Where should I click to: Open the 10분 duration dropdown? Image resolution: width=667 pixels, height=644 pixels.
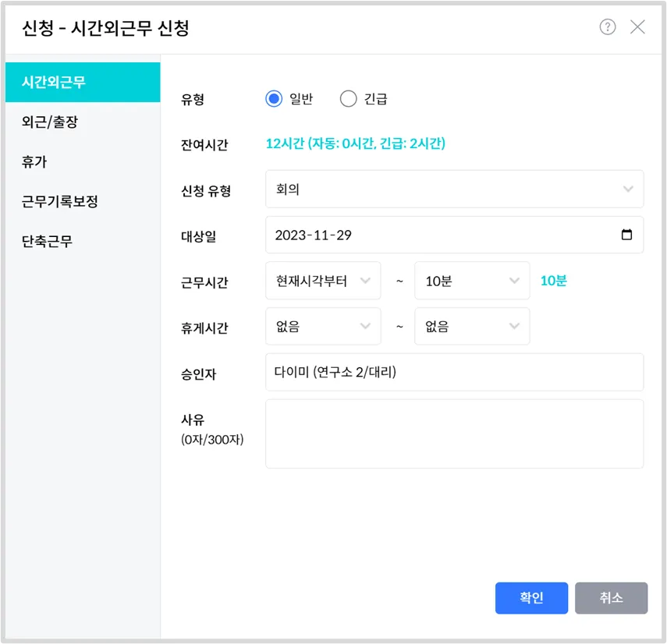point(472,281)
